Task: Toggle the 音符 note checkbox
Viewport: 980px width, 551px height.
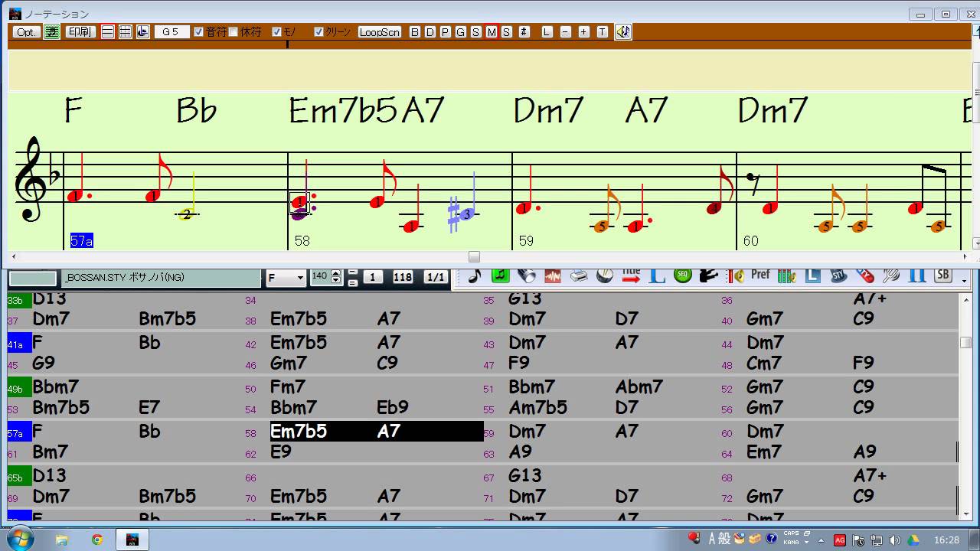Action: [x=199, y=32]
